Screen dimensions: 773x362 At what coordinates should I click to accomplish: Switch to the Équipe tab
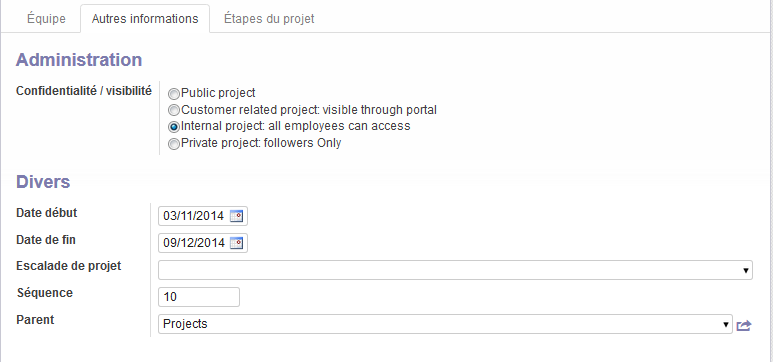(46, 19)
